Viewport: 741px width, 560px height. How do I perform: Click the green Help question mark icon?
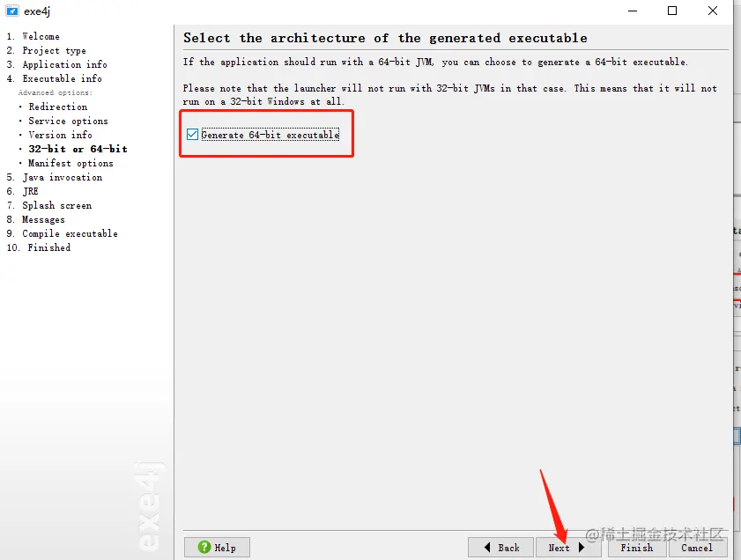point(204,548)
